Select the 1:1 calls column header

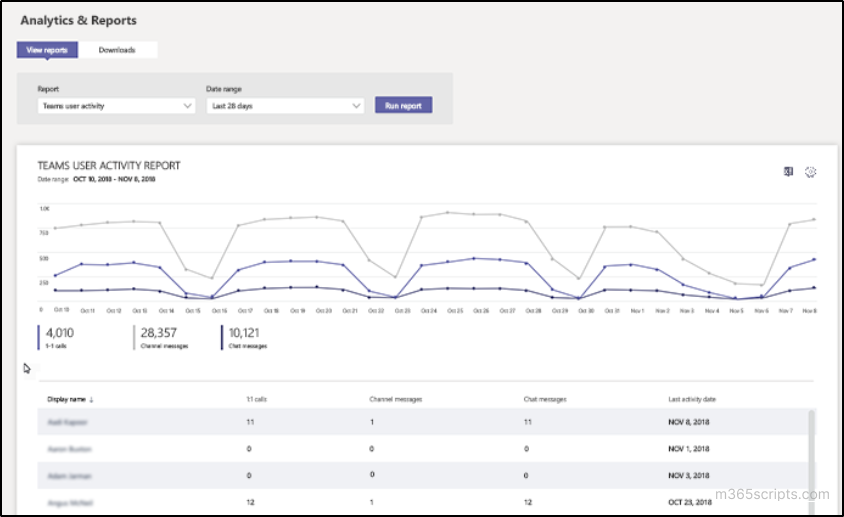[x=256, y=399]
